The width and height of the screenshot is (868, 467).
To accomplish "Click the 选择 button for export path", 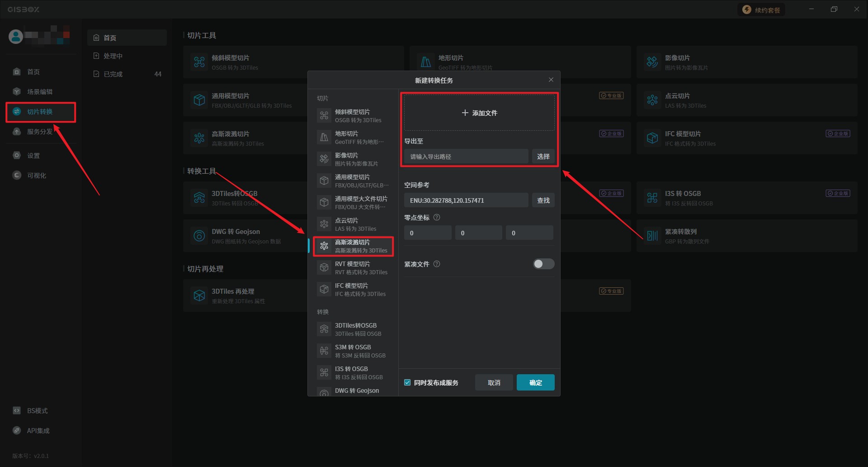I will (x=543, y=157).
